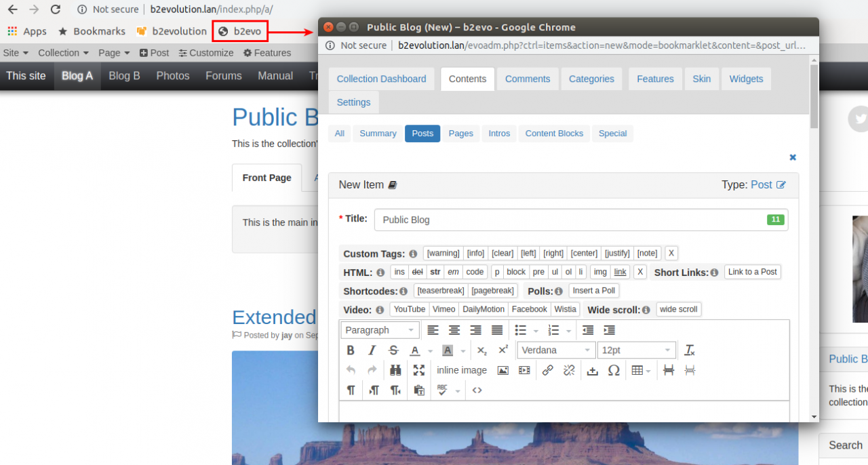Viewport: 868px width, 465px height.
Task: Set left-to-right text direction
Action: tap(374, 390)
